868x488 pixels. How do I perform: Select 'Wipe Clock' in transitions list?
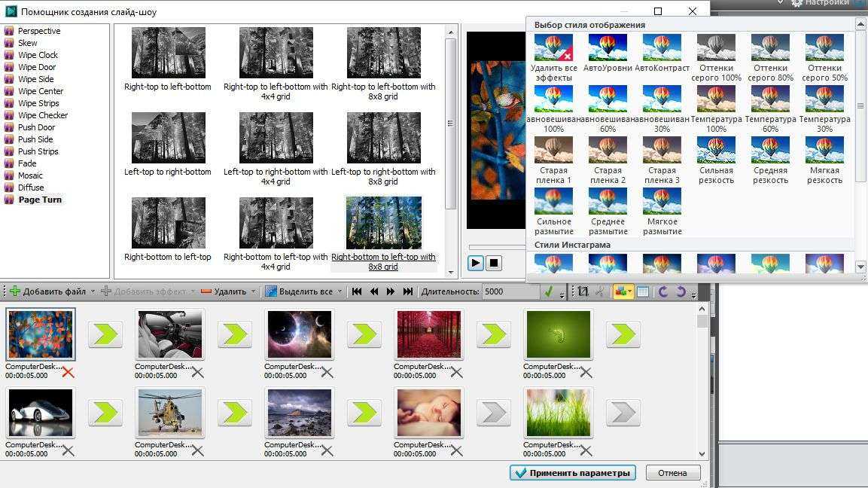[38, 55]
